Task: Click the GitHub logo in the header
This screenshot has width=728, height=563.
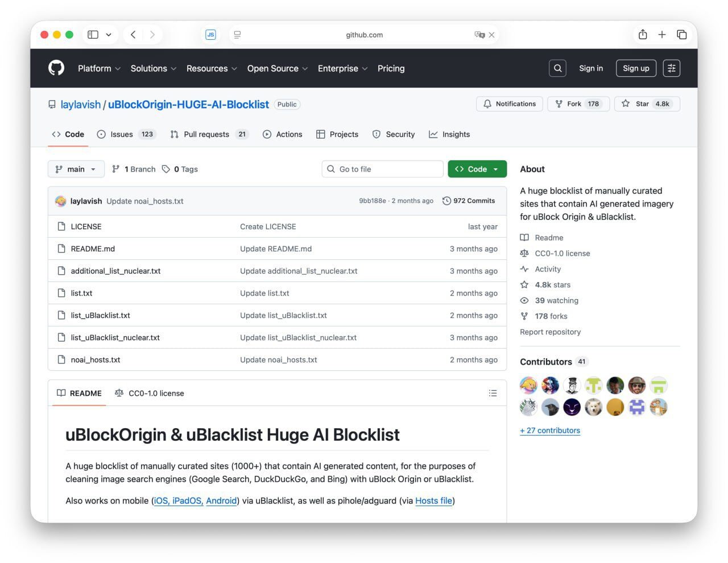Action: (56, 68)
